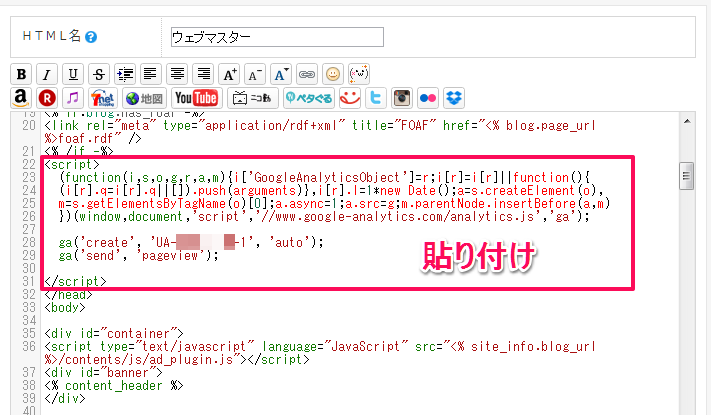Viewport: 711px width, 415px height.
Task: Insert a hyperlink with the chain icon
Action: [x=307, y=73]
